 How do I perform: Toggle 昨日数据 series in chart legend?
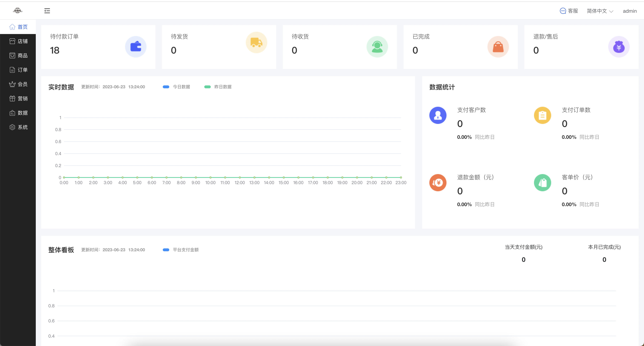pos(218,87)
